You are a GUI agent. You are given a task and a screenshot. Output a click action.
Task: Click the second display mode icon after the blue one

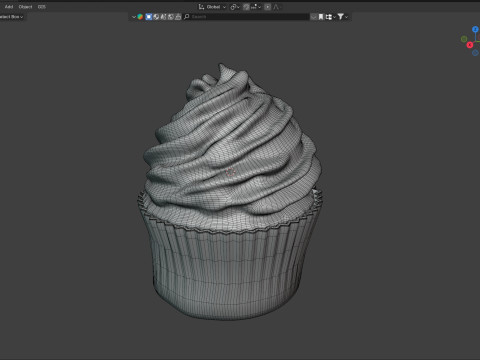[x=156, y=17]
